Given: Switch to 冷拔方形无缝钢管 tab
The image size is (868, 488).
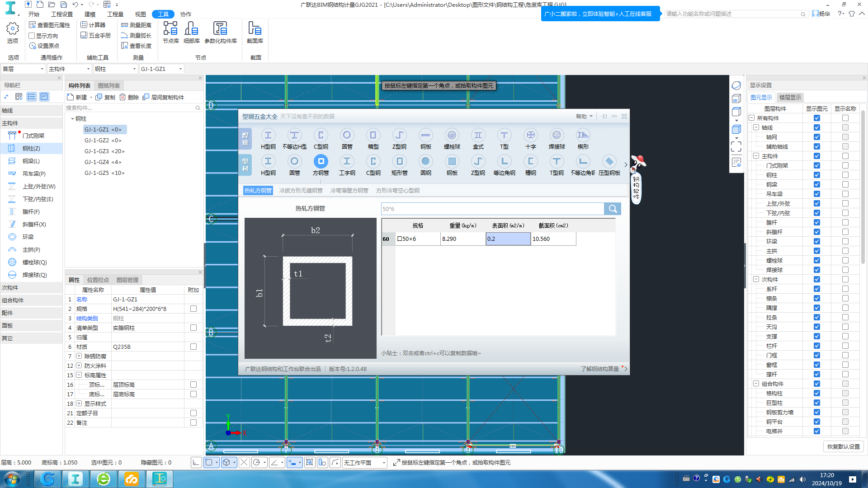Looking at the screenshot, I should pyautogui.click(x=301, y=191).
